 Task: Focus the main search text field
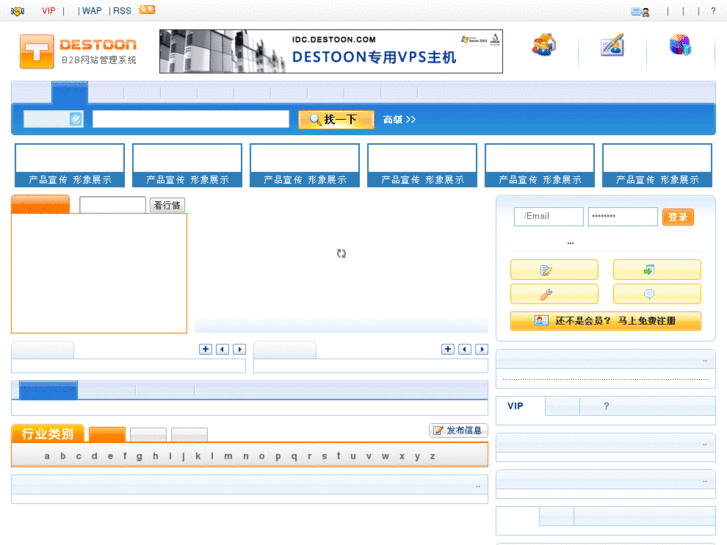(191, 119)
